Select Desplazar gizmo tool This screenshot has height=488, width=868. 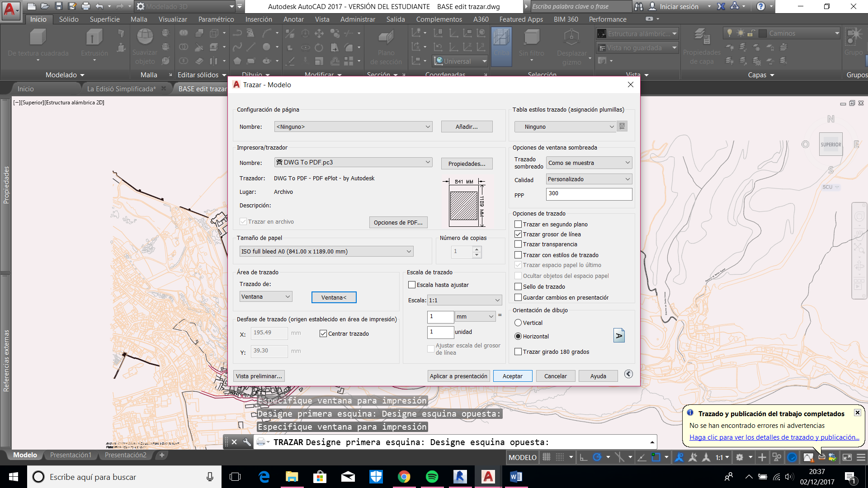click(x=571, y=38)
